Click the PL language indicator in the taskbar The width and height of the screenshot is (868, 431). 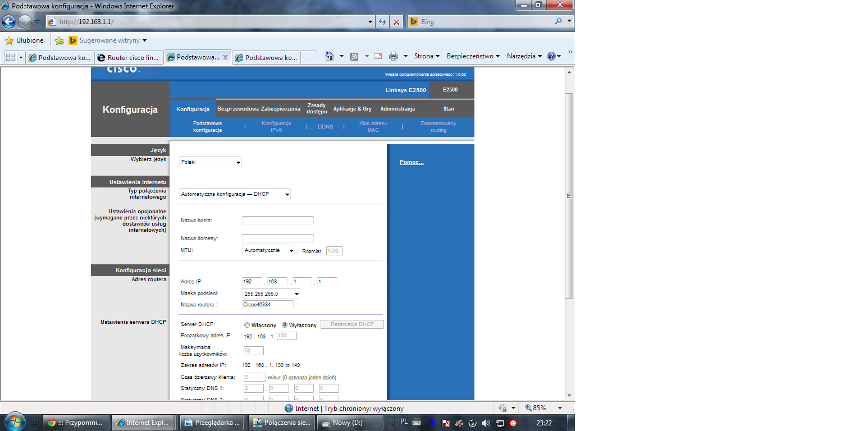(x=404, y=421)
